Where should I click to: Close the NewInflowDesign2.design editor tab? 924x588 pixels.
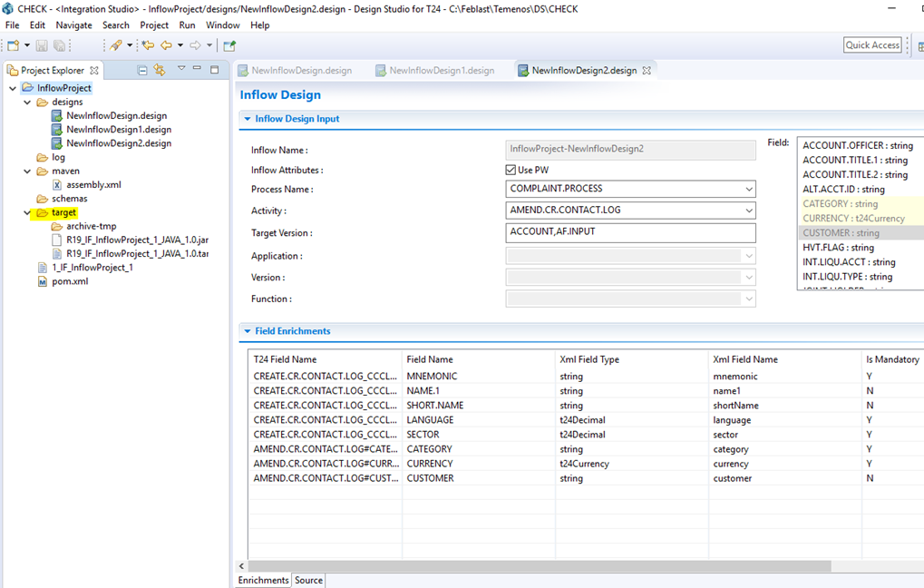647,71
